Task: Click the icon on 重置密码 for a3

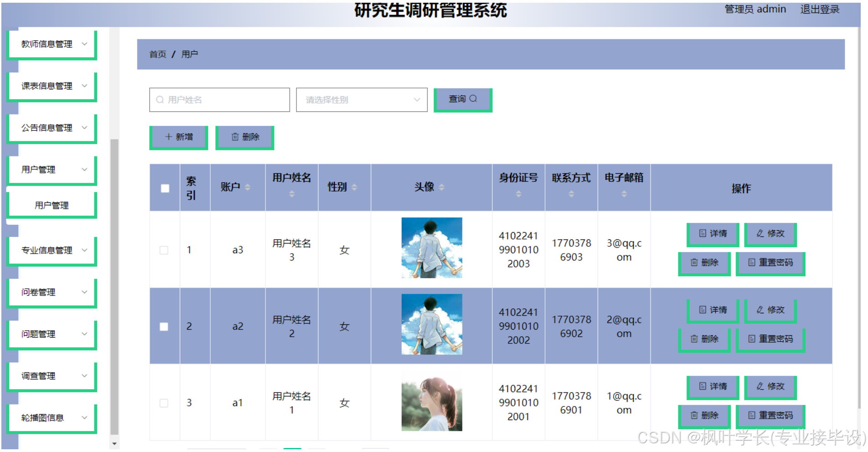Action: pos(752,263)
